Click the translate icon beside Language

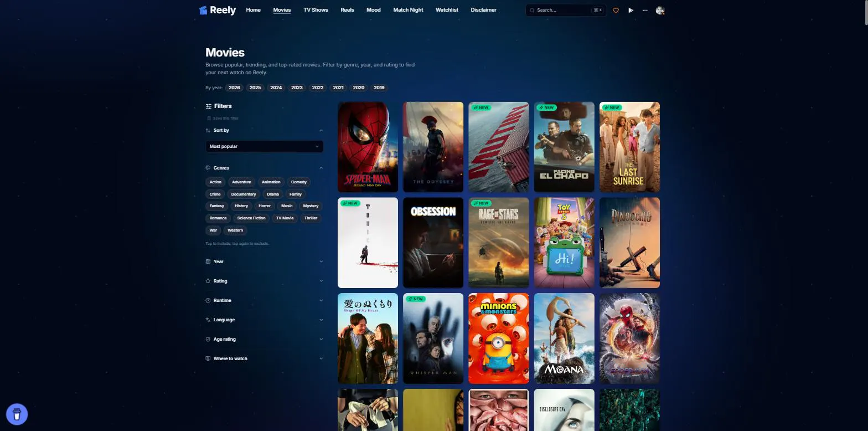coord(208,320)
